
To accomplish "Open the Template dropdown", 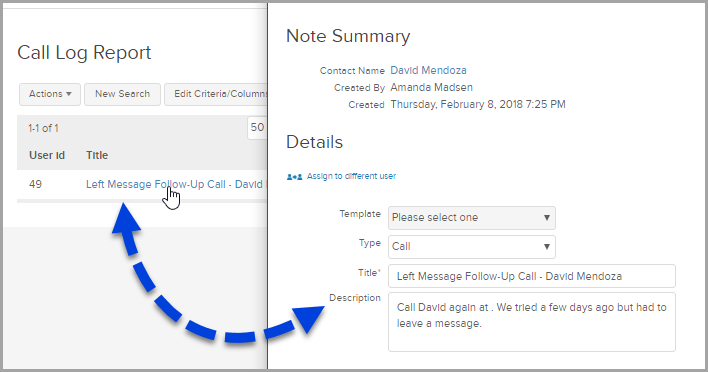I will point(471,218).
